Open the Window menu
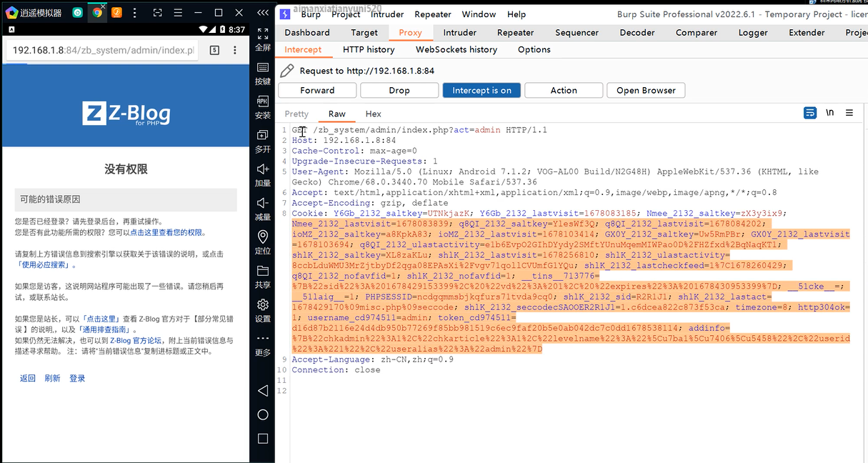Screen dimensions: 868x463 click(x=479, y=14)
